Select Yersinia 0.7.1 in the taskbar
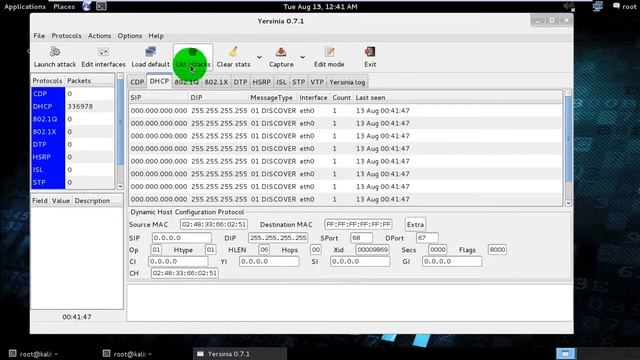 [x=240, y=354]
